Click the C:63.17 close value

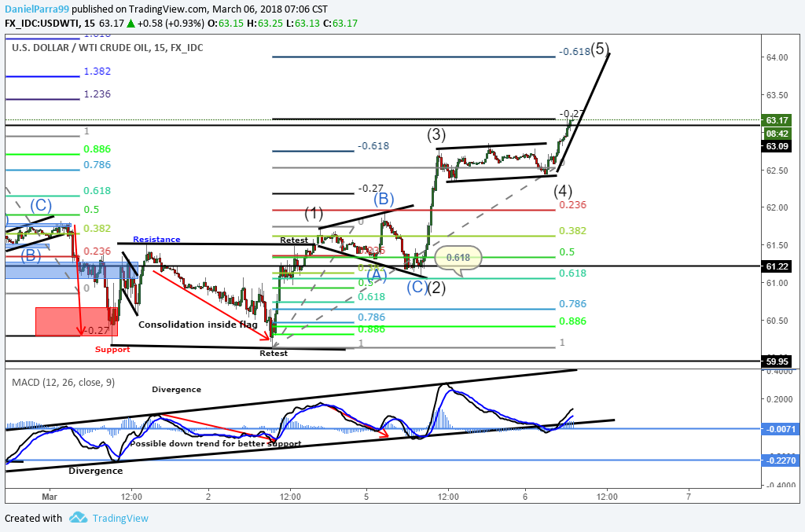[340, 23]
